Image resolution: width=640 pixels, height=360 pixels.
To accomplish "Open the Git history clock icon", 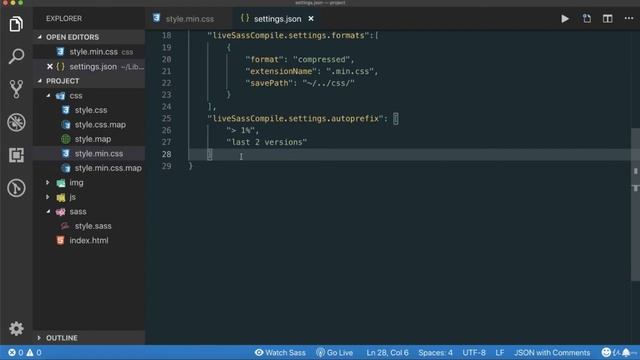I will tap(16, 188).
